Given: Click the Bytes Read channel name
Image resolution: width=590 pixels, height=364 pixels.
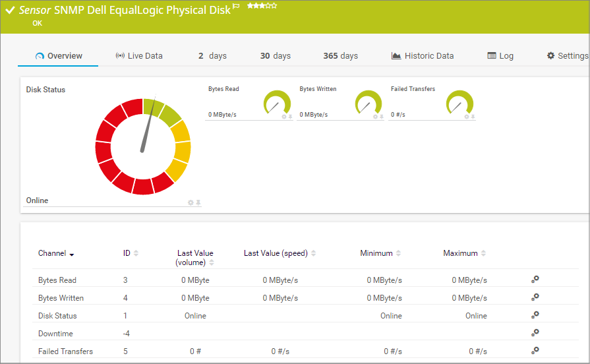Looking at the screenshot, I should (x=57, y=280).
